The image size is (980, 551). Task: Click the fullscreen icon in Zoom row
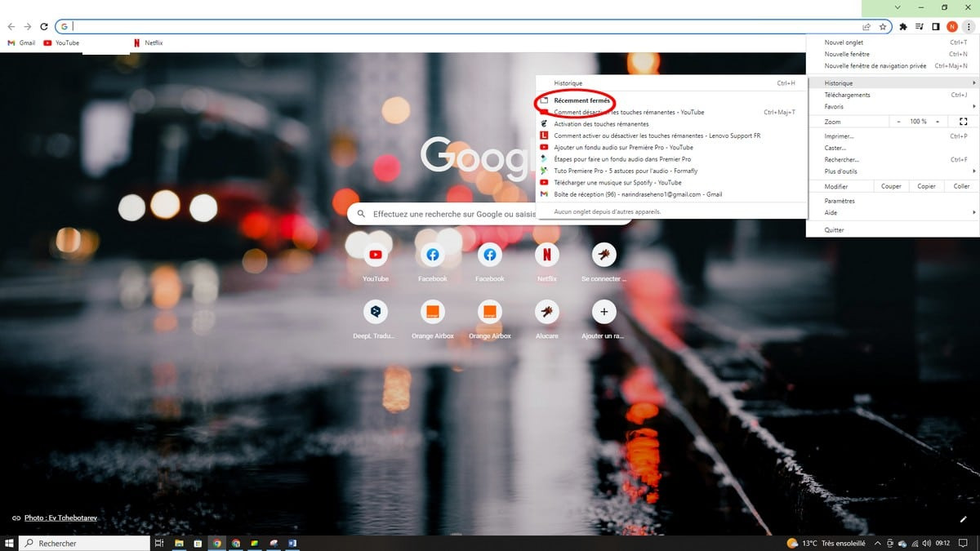(963, 122)
